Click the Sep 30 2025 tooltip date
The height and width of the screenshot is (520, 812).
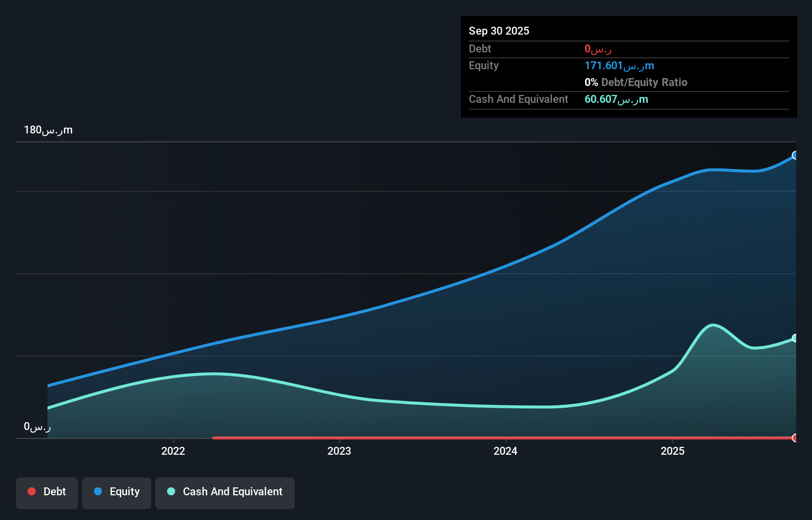point(499,31)
